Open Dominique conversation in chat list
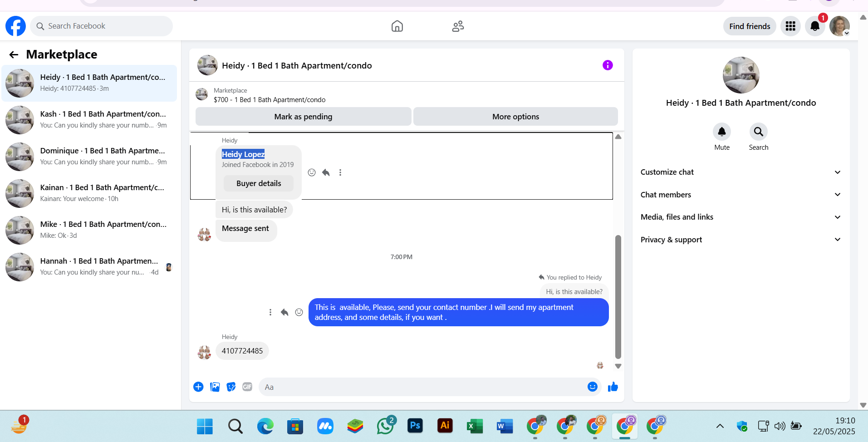The width and height of the screenshot is (868, 442). 89,157
